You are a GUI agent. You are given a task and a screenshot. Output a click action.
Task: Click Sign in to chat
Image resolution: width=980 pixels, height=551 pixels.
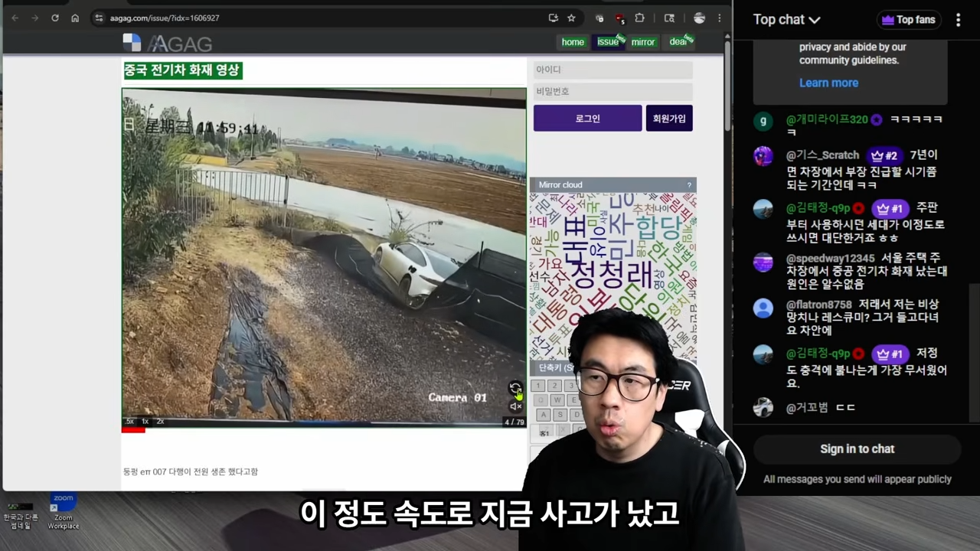click(857, 449)
